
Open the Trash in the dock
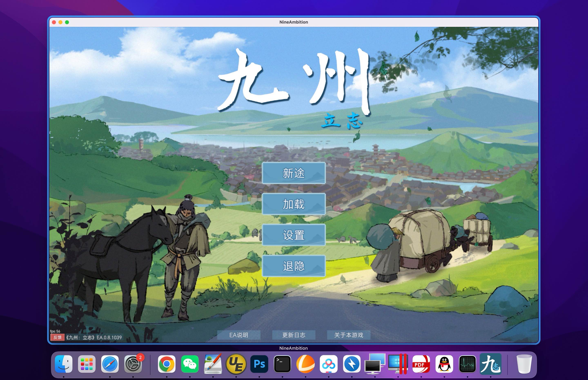click(x=524, y=364)
